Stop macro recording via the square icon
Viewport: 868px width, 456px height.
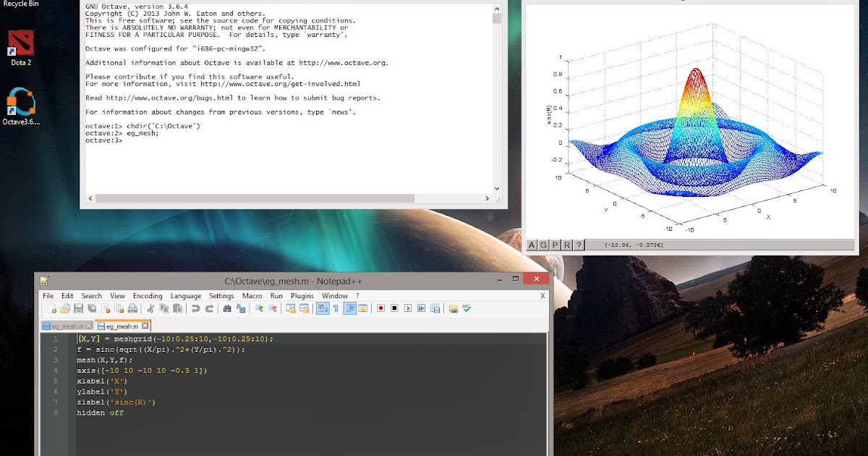coord(394,308)
